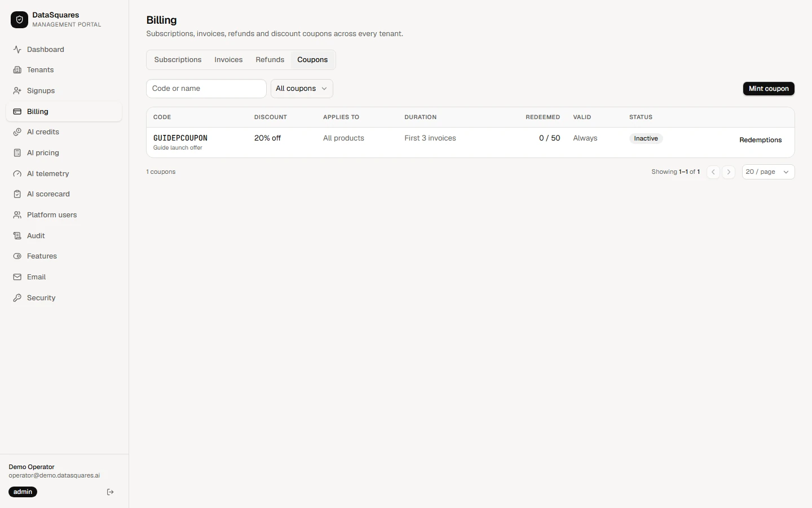Click the 1 coupons count text
Screen dimensions: 812x508
click(x=161, y=172)
